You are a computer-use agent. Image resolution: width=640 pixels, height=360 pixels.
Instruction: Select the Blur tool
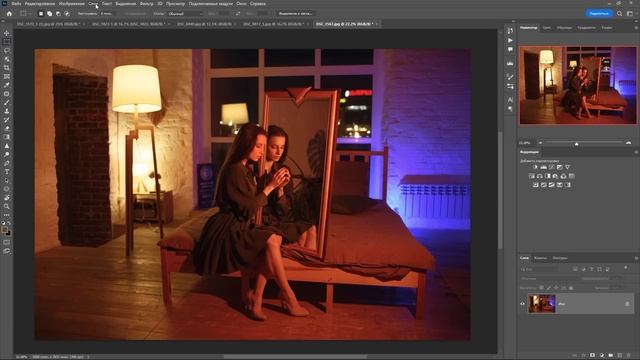(7, 146)
